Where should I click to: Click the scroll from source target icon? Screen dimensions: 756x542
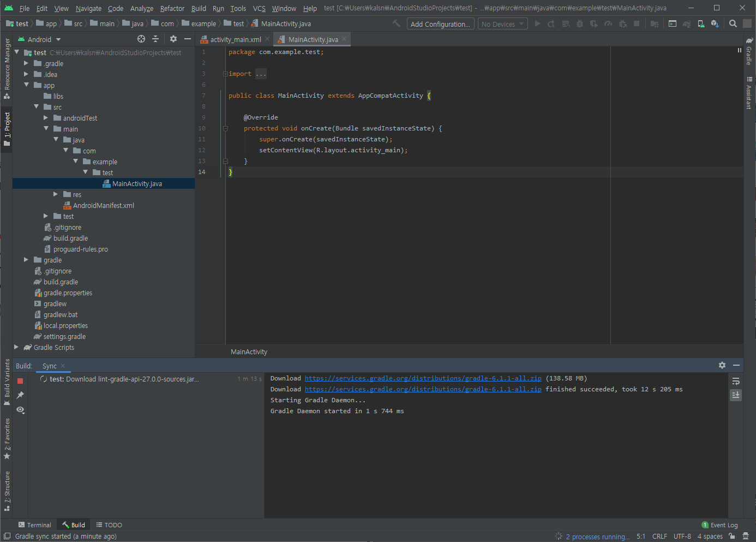141,39
